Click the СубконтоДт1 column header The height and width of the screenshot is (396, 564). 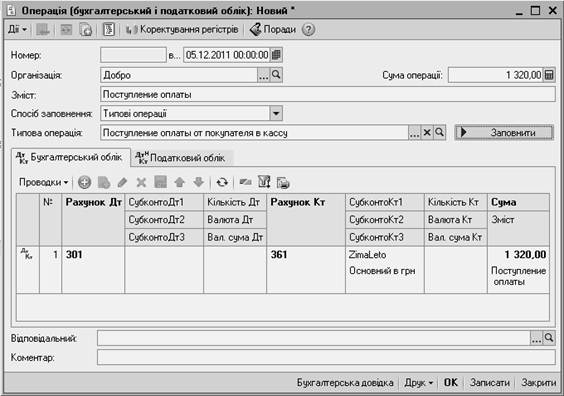(164, 202)
